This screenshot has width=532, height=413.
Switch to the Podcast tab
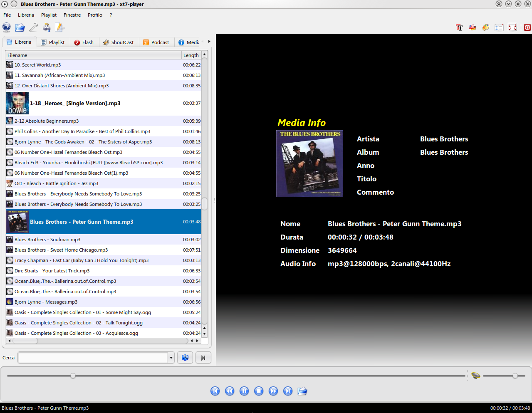tap(156, 42)
